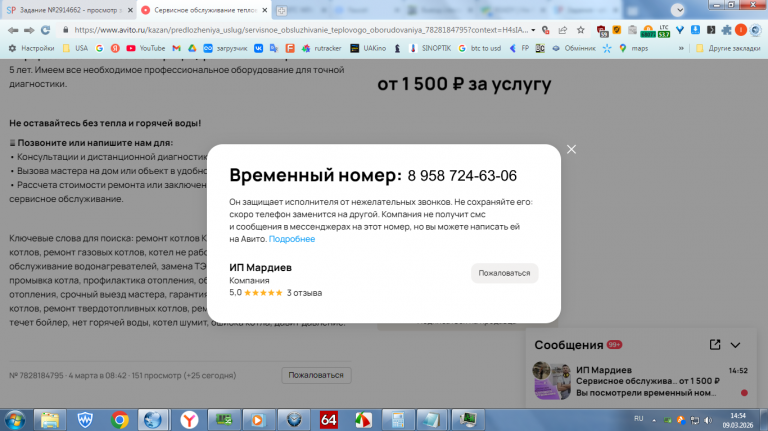Open a new browser tab
768x431 pixels.
click(x=281, y=10)
